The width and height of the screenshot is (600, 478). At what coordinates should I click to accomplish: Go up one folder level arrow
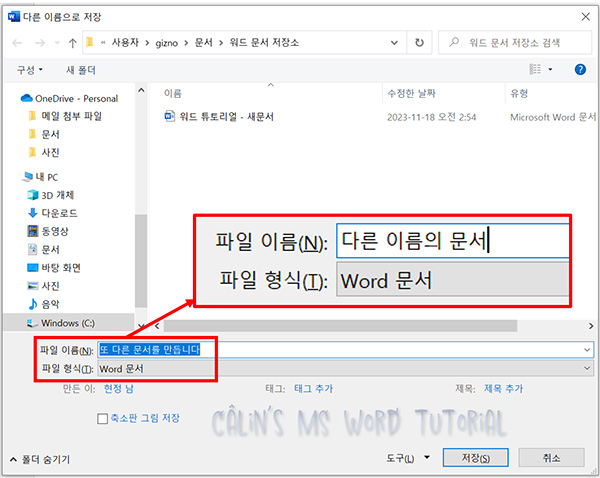pyautogui.click(x=72, y=42)
